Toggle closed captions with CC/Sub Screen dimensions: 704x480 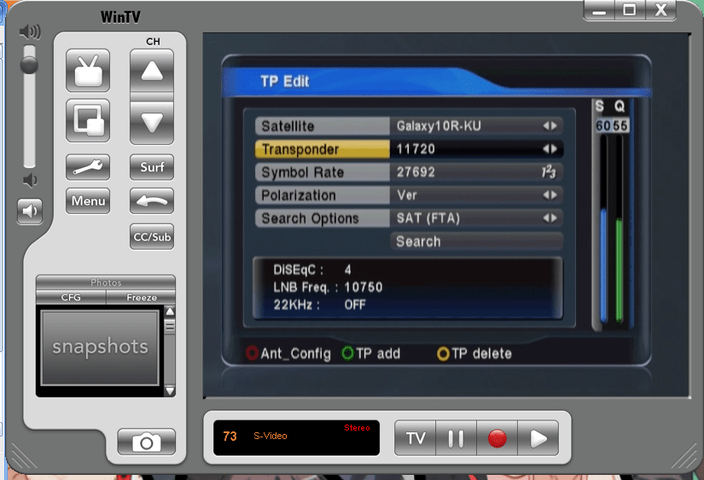152,237
